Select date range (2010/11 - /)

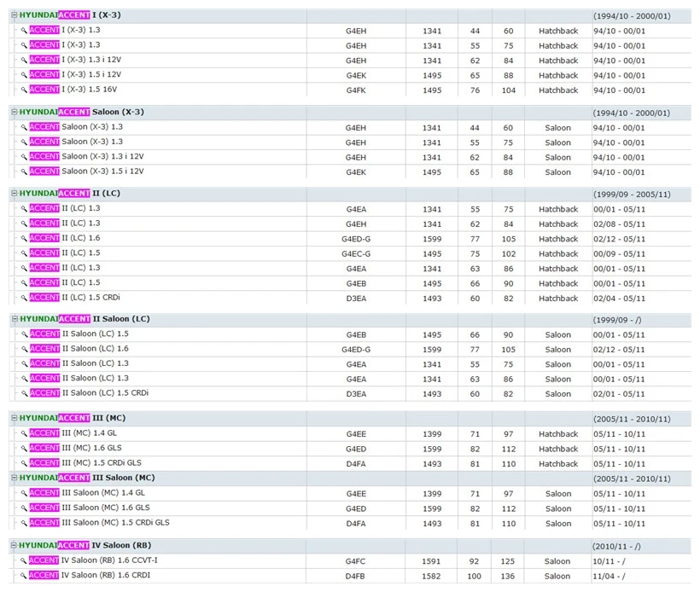(616, 547)
